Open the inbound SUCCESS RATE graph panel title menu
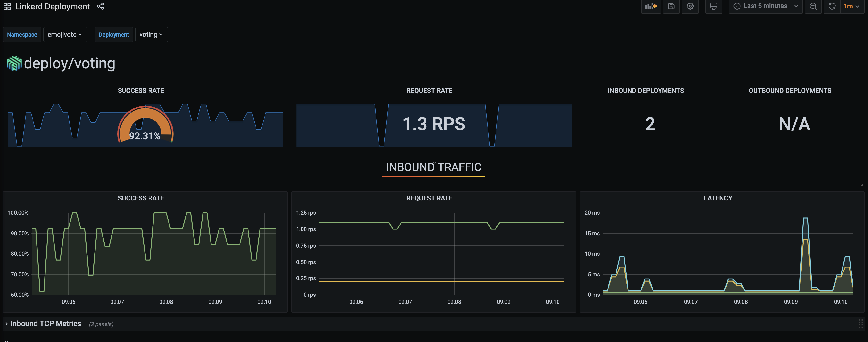Image resolution: width=868 pixels, height=342 pixels. point(141,198)
